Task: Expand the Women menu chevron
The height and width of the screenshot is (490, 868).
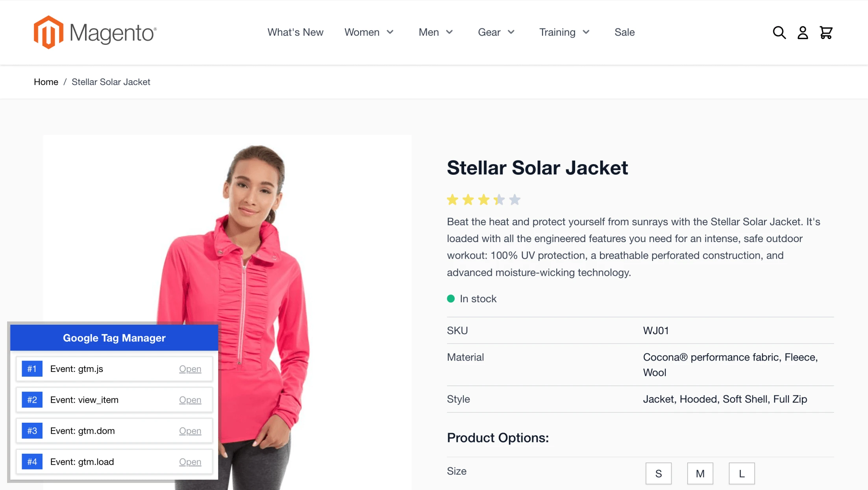Action: [390, 32]
